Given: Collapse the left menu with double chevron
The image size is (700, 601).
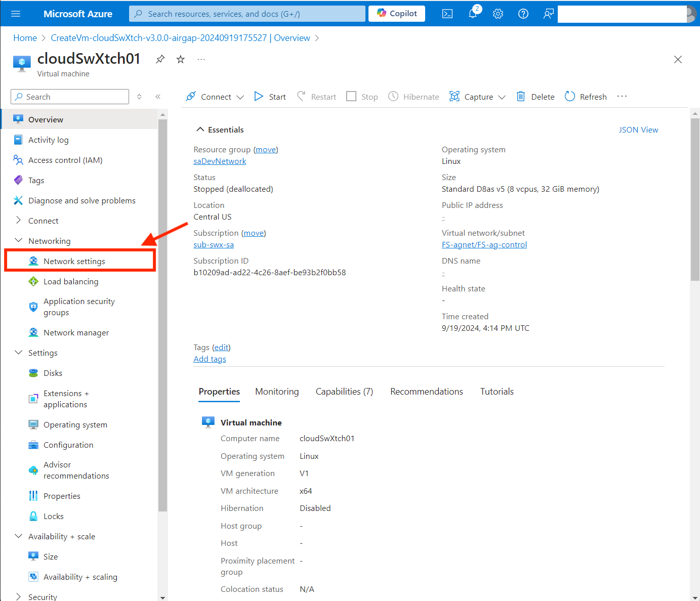Looking at the screenshot, I should point(157,96).
